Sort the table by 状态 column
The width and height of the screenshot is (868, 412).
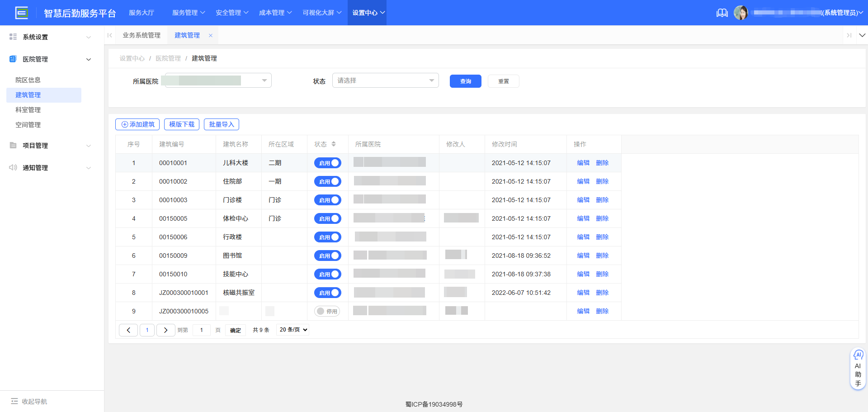[334, 144]
